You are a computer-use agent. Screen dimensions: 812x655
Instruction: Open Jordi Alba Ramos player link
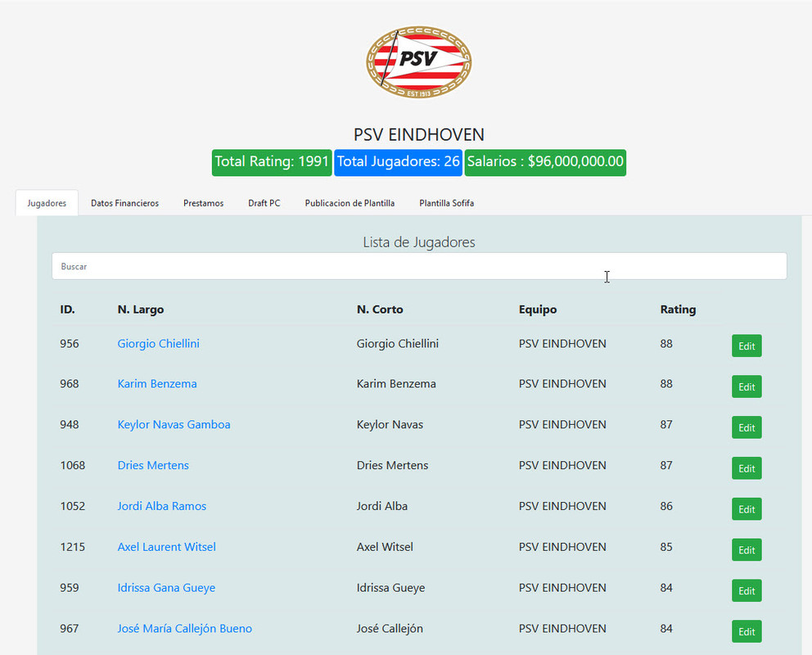click(x=161, y=506)
